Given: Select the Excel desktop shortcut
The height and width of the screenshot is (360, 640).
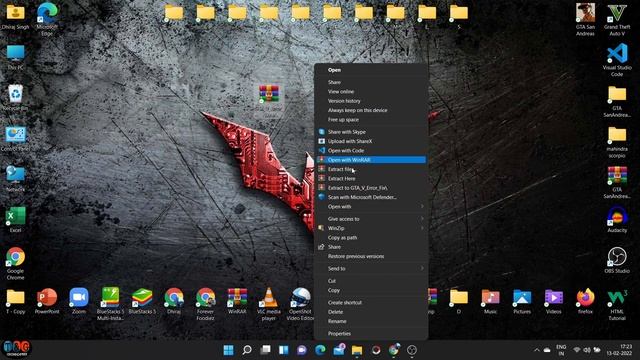Looking at the screenshot, I should [16, 220].
